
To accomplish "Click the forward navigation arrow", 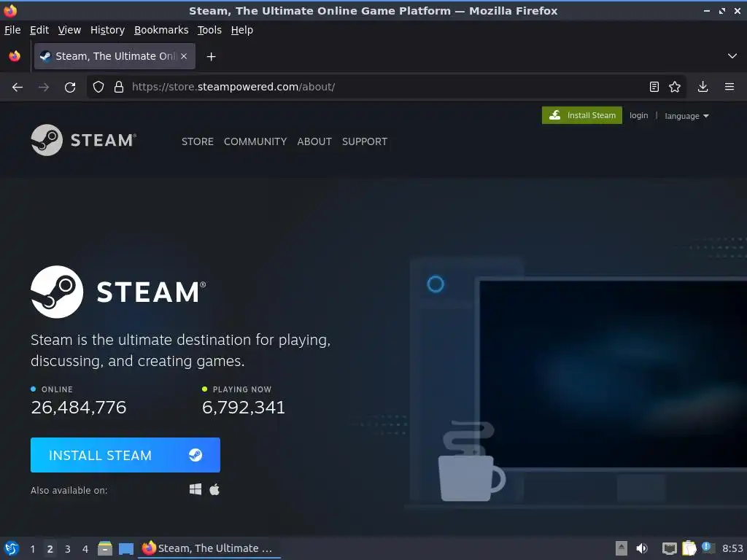I will coord(43,87).
